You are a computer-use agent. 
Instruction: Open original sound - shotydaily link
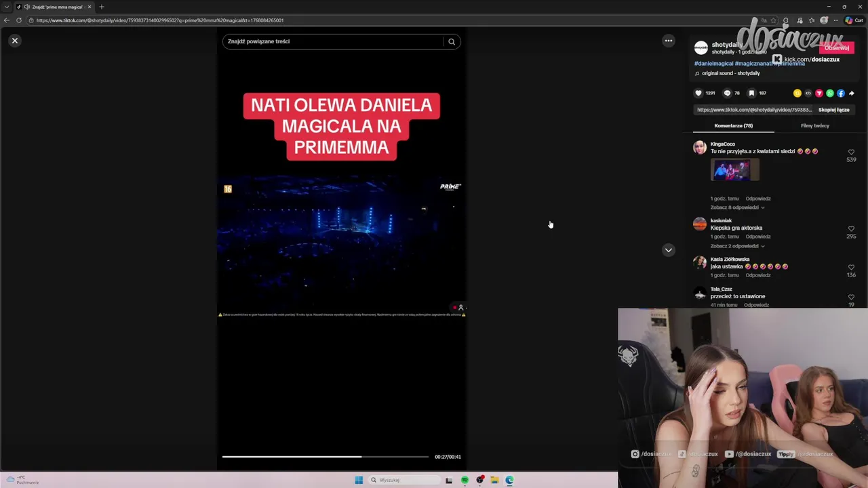[730, 73]
